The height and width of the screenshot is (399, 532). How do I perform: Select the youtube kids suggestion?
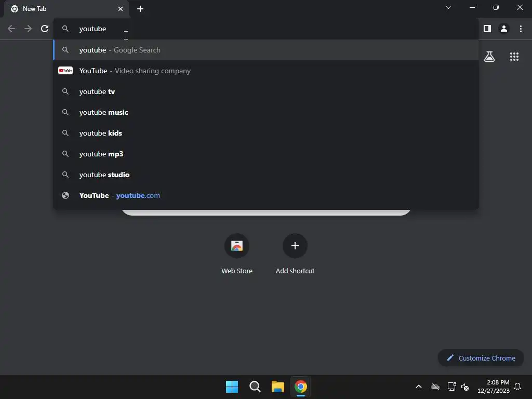(266, 133)
